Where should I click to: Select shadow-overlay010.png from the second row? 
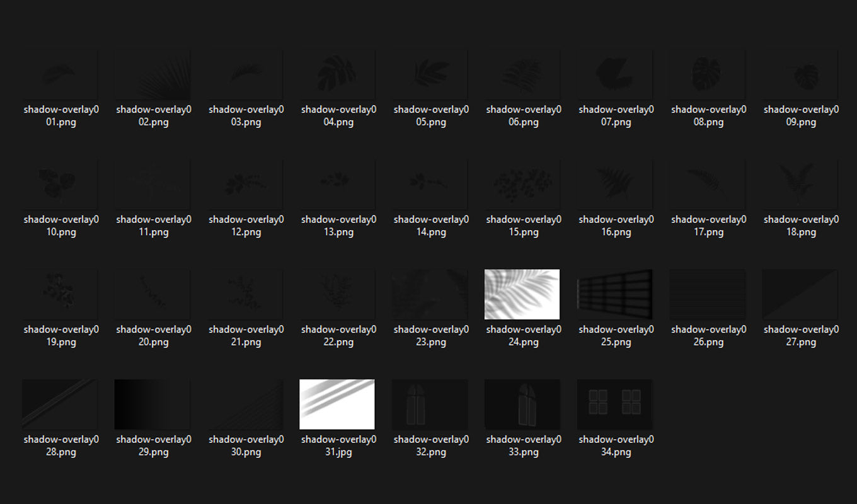(x=60, y=183)
